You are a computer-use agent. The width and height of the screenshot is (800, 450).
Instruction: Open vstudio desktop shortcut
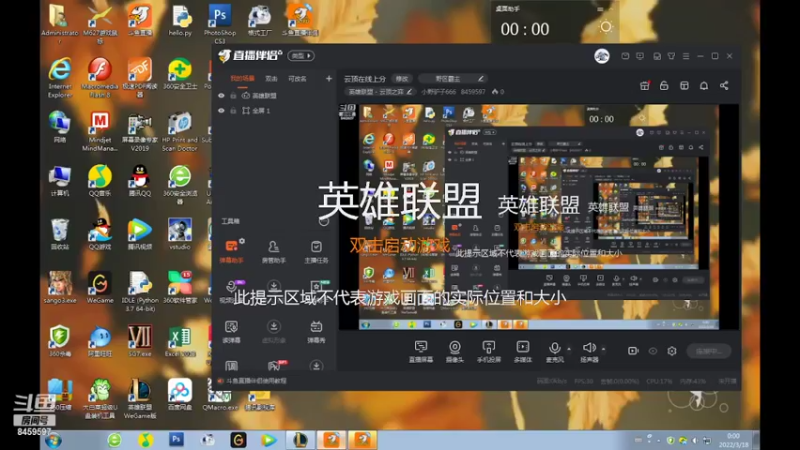180,234
